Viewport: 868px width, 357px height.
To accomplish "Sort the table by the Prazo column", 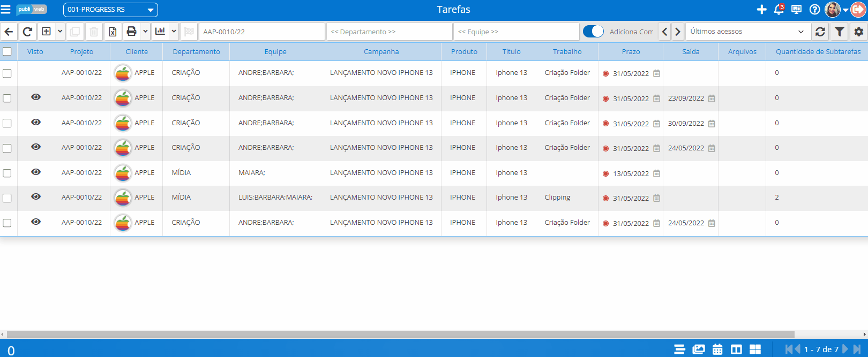I will tap(631, 52).
